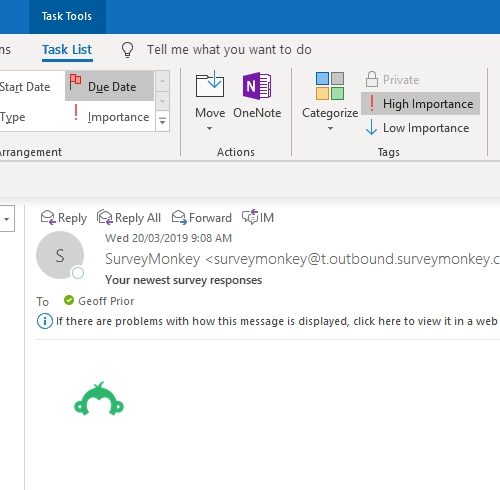Click the Private lock icon
Screen dimensions: 500x490
pyautogui.click(x=371, y=79)
